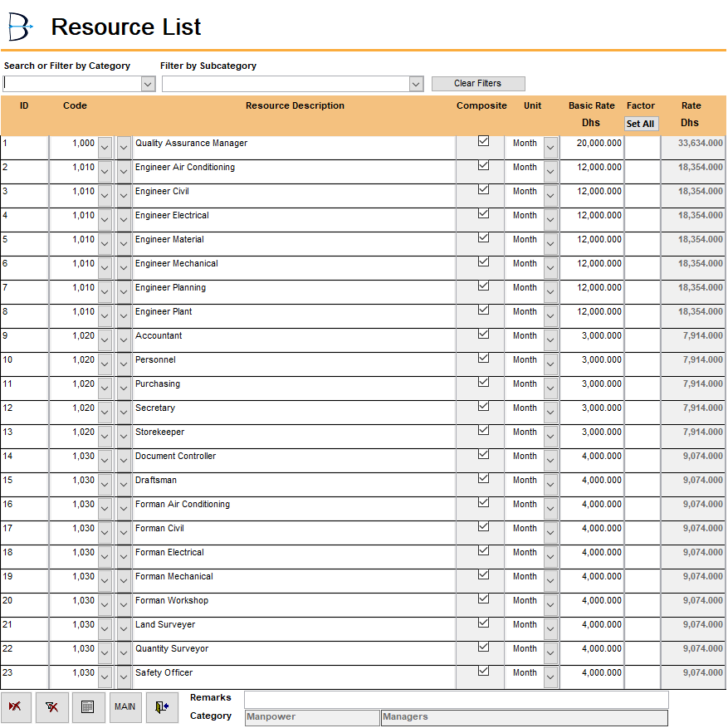This screenshot has height=728, width=728.
Task: Click Basic Rate 20,000.000 cell
Action: click(x=592, y=148)
